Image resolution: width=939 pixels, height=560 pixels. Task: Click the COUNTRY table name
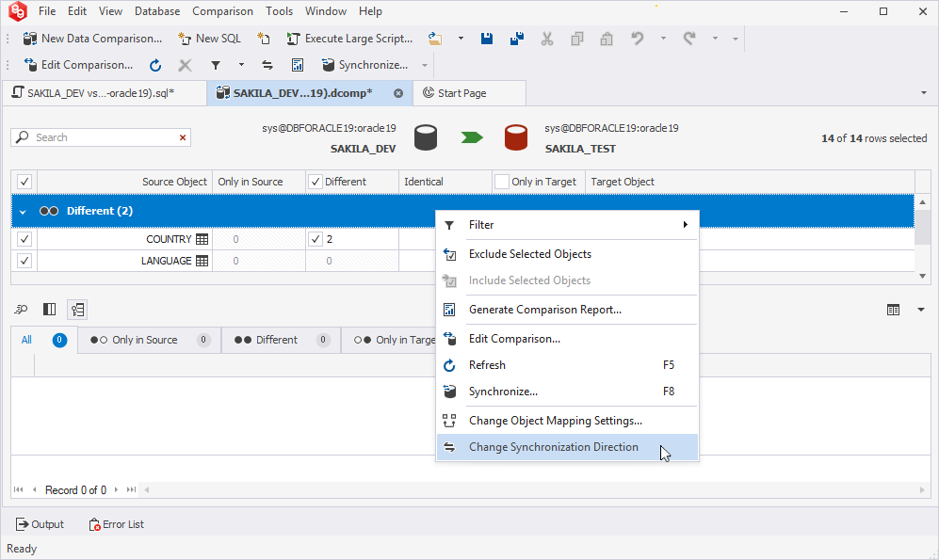169,239
